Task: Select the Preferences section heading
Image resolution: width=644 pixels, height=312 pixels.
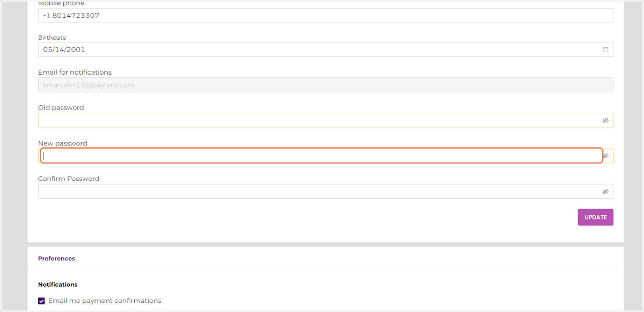Action: pos(56,258)
